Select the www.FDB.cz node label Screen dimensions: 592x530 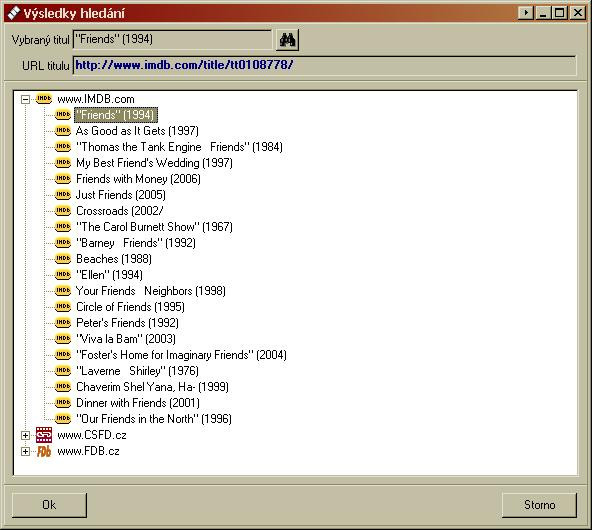(x=88, y=451)
